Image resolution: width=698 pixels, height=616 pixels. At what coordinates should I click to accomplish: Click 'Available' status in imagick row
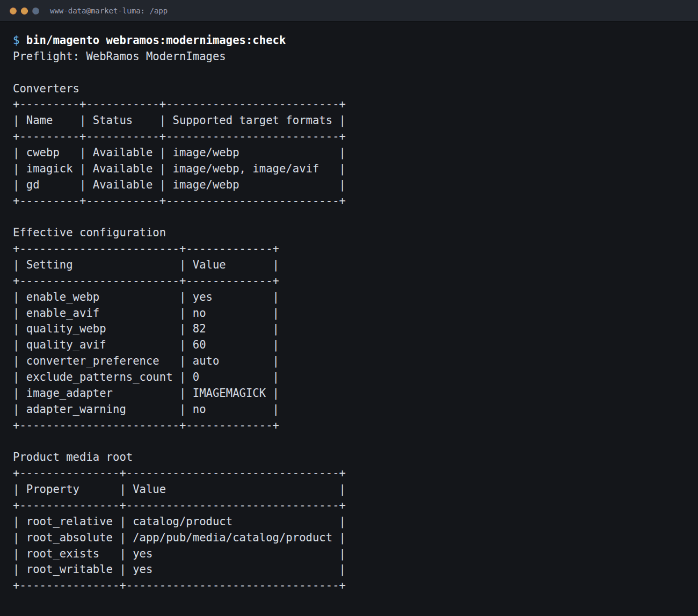[122, 169]
